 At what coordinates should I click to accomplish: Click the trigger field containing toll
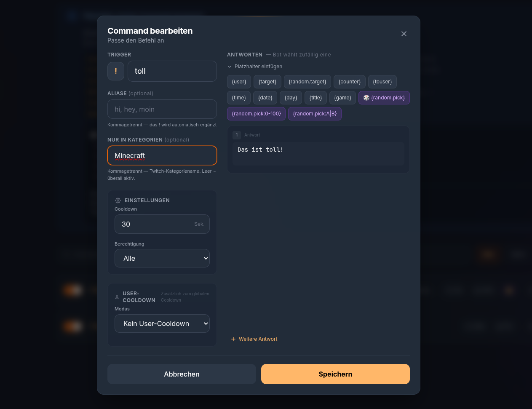172,71
